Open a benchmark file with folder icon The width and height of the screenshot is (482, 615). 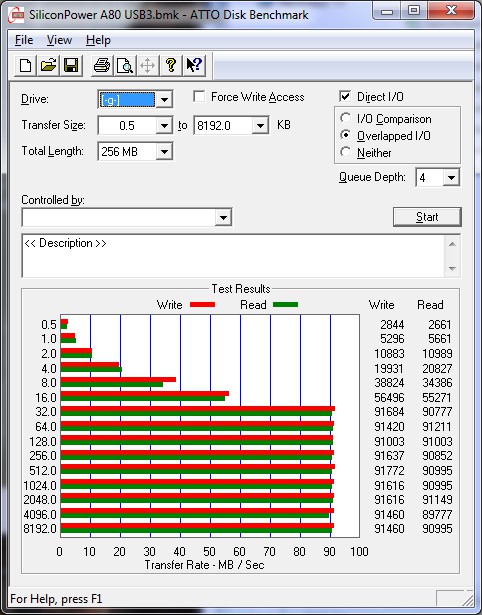pyautogui.click(x=48, y=65)
